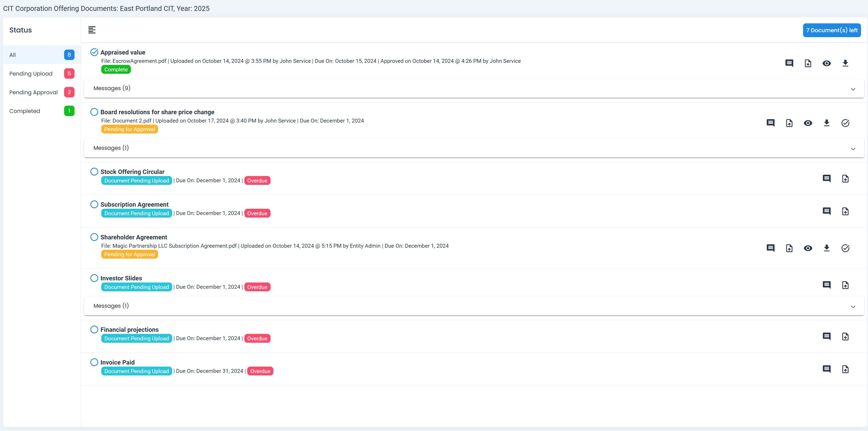Toggle the circle next to Subscription Agreement
The height and width of the screenshot is (431, 868).
point(94,205)
